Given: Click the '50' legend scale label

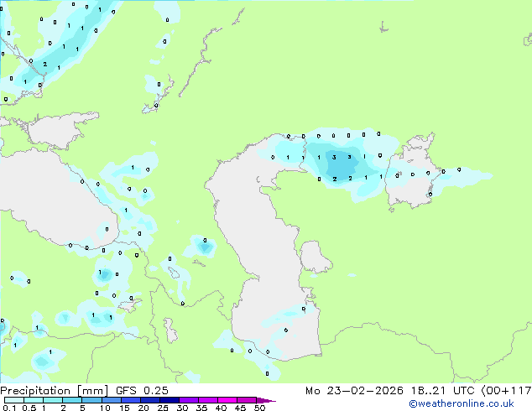Looking at the screenshot, I should [259, 408].
